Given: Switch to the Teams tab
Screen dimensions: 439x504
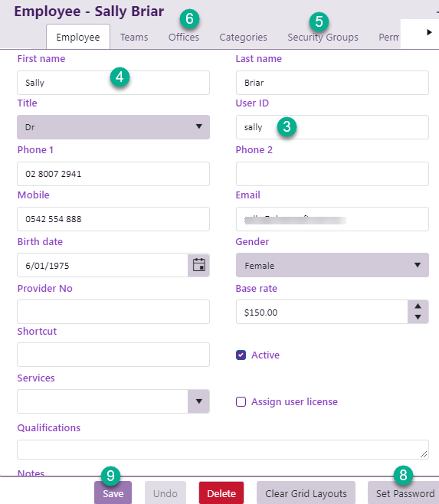Looking at the screenshot, I should coord(134,38).
